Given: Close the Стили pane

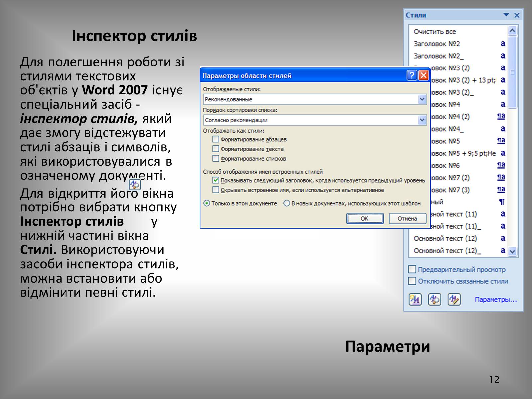Looking at the screenshot, I should 517,15.
